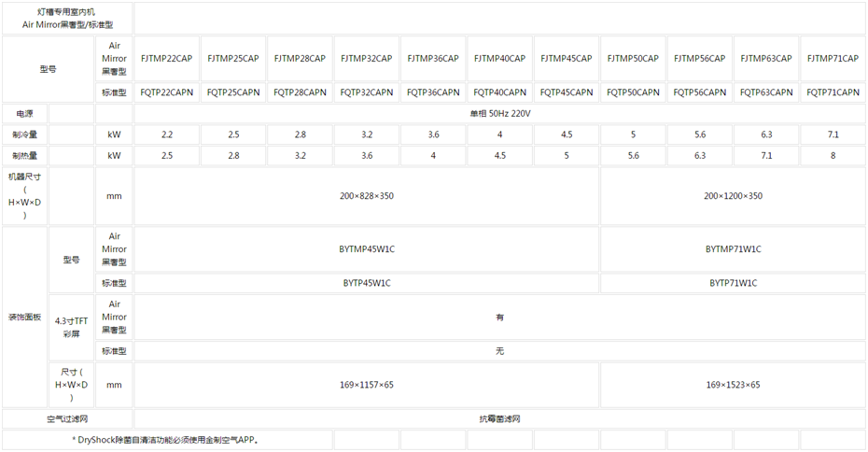Image resolution: width=868 pixels, height=452 pixels.
Task: Click the 机器尺寸 row label
Action: click(x=25, y=196)
